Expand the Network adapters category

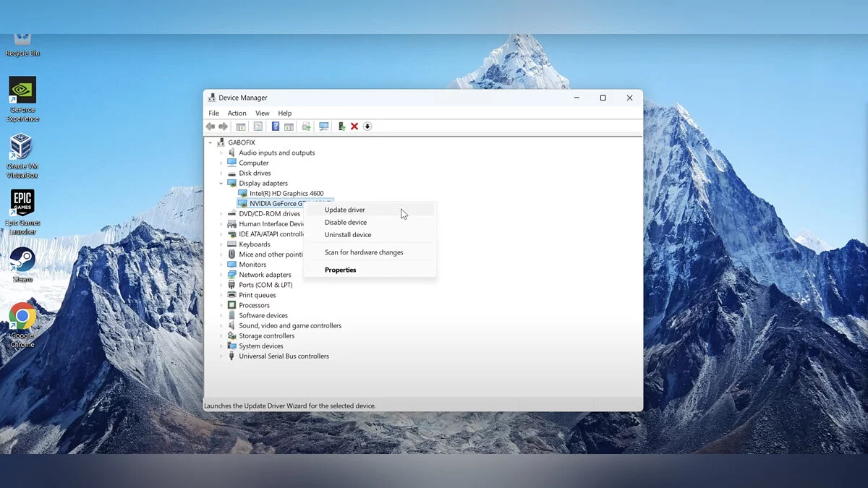[221, 275]
